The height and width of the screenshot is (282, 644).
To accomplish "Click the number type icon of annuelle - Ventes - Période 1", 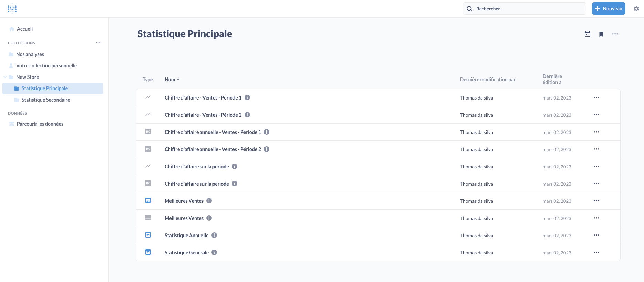I will click(x=148, y=132).
